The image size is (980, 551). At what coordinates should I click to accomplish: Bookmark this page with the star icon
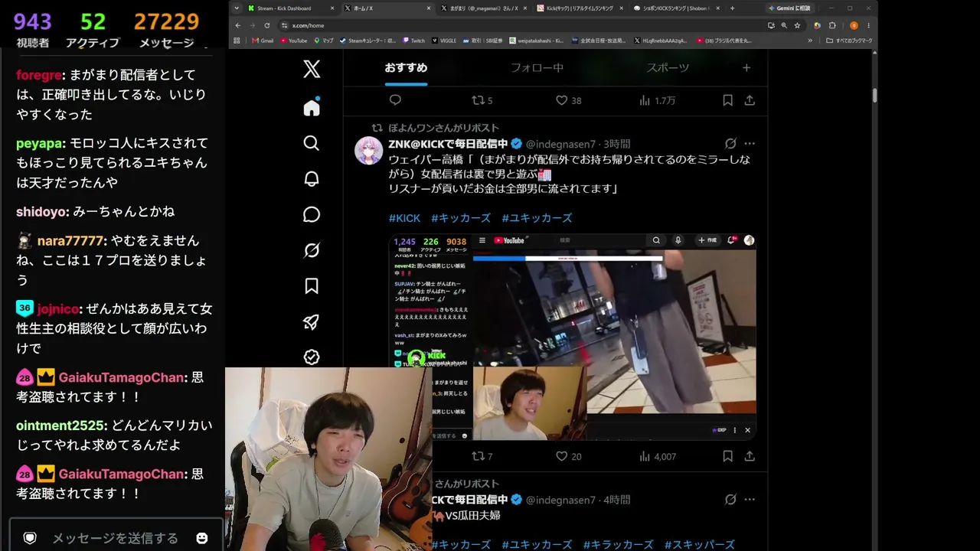pos(797,25)
